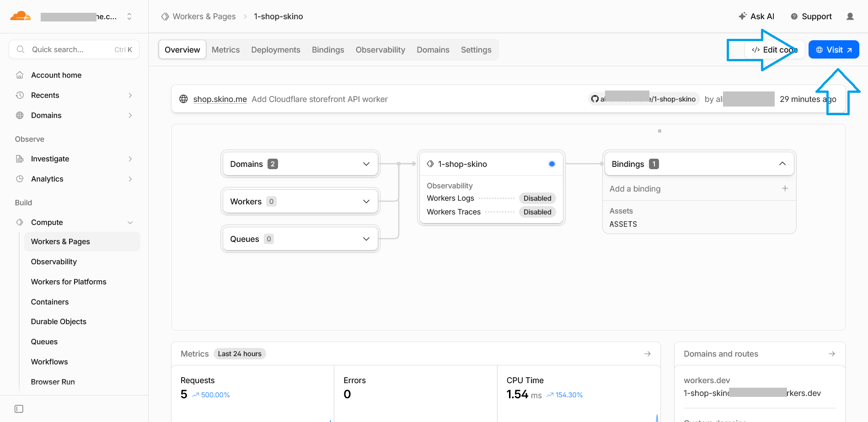Click the blue status dot on 1-shop-skino
Viewport: 868px width, 422px height.
click(x=552, y=164)
